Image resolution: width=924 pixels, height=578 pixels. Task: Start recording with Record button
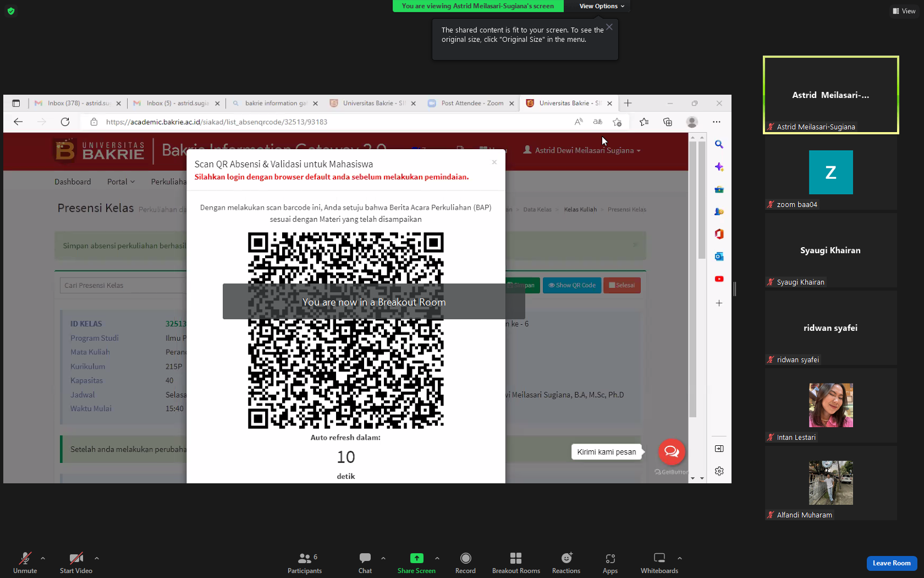[x=465, y=563]
